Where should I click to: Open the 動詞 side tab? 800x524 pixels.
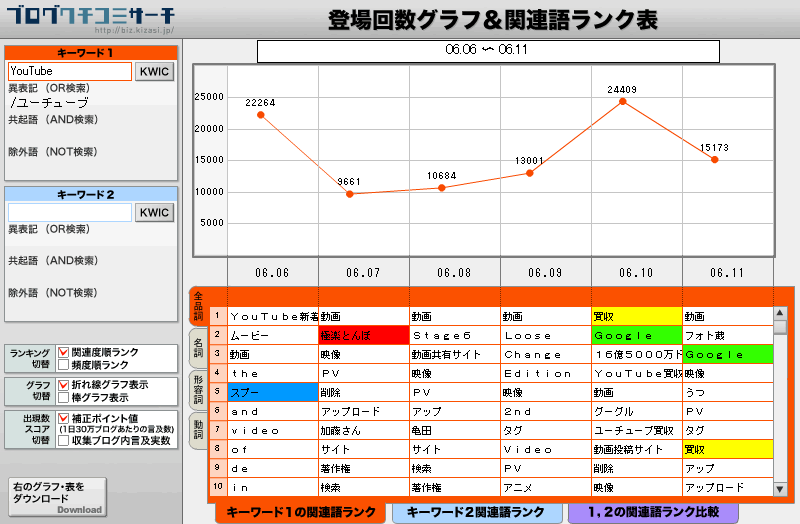tap(197, 431)
